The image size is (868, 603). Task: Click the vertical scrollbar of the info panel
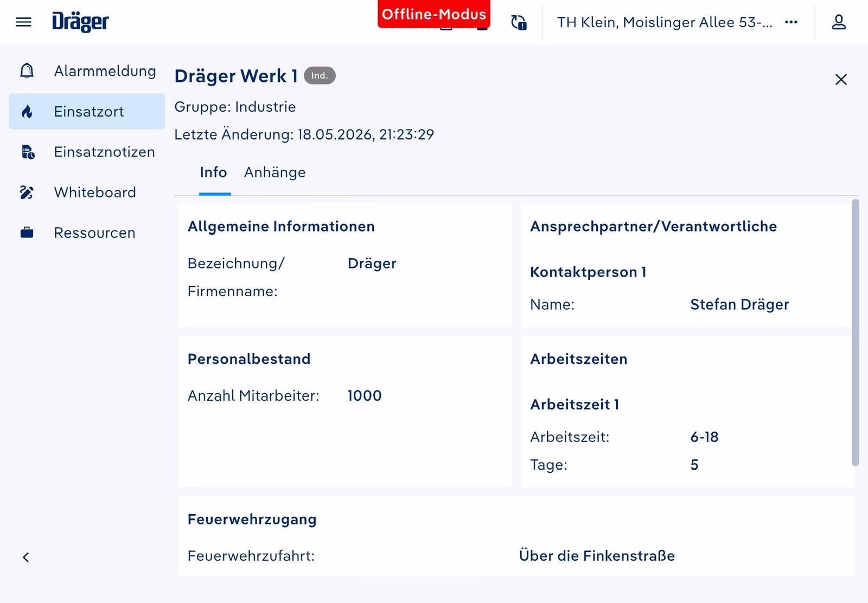click(855, 332)
